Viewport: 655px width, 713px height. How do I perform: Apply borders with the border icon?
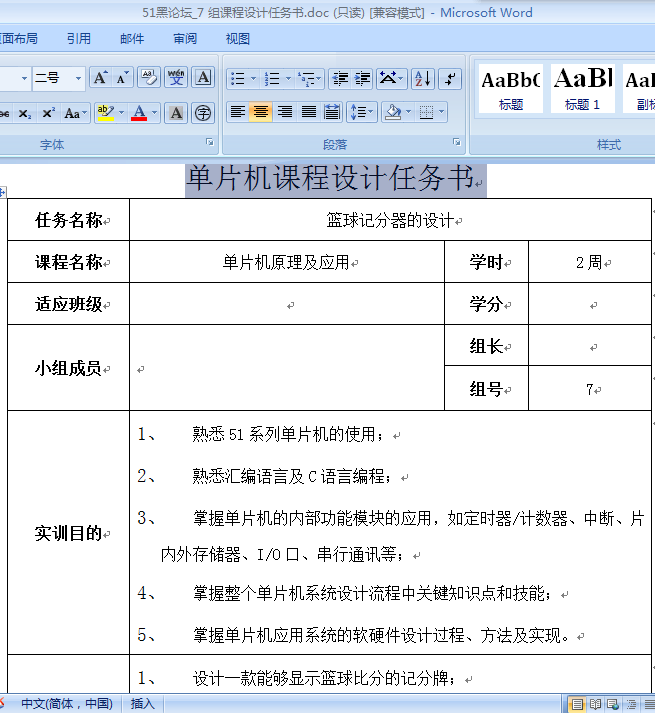click(426, 112)
